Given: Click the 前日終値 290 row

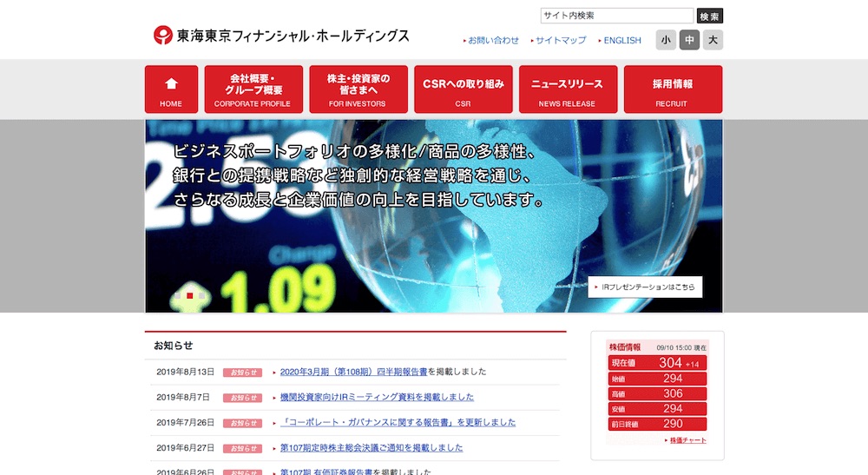Looking at the screenshot, I should [x=657, y=424].
